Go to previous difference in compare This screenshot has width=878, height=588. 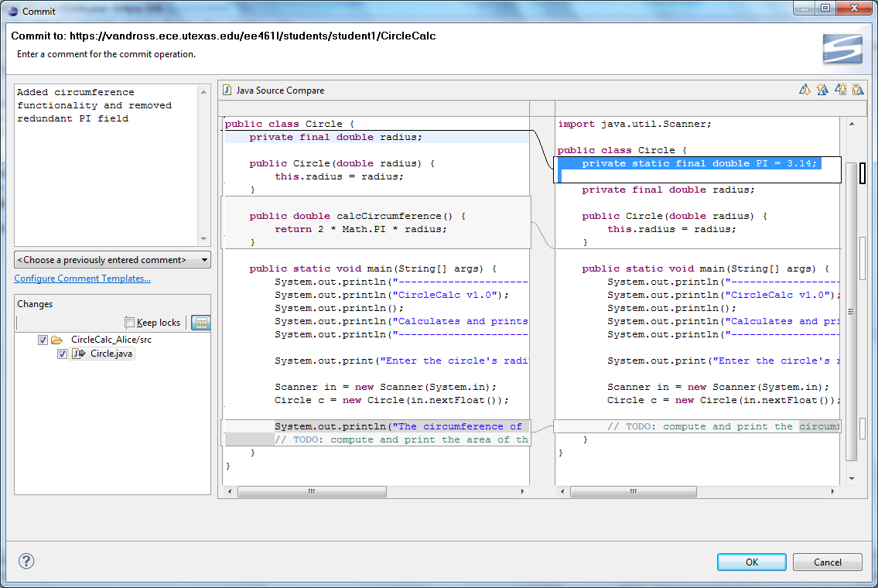coord(822,90)
